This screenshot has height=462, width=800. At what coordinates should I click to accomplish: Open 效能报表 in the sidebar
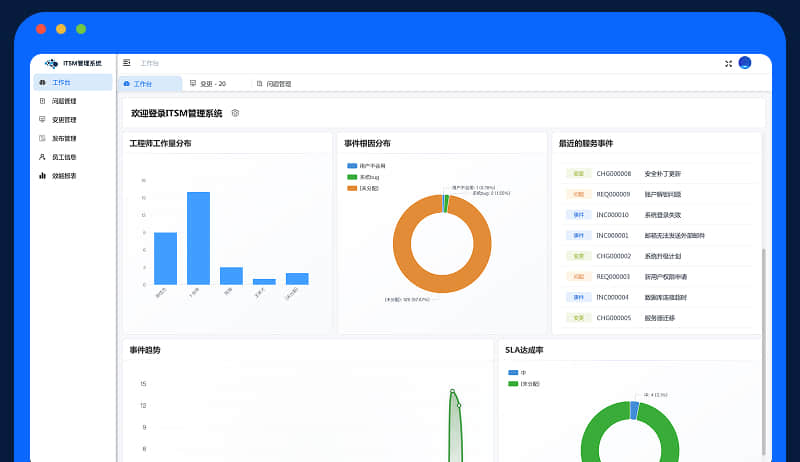64,176
